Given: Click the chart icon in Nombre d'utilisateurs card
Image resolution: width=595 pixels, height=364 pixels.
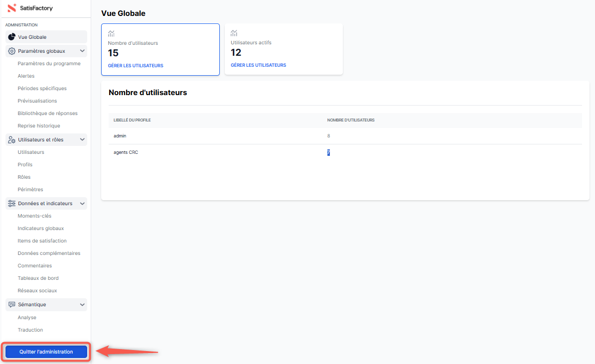Looking at the screenshot, I should click(111, 33).
